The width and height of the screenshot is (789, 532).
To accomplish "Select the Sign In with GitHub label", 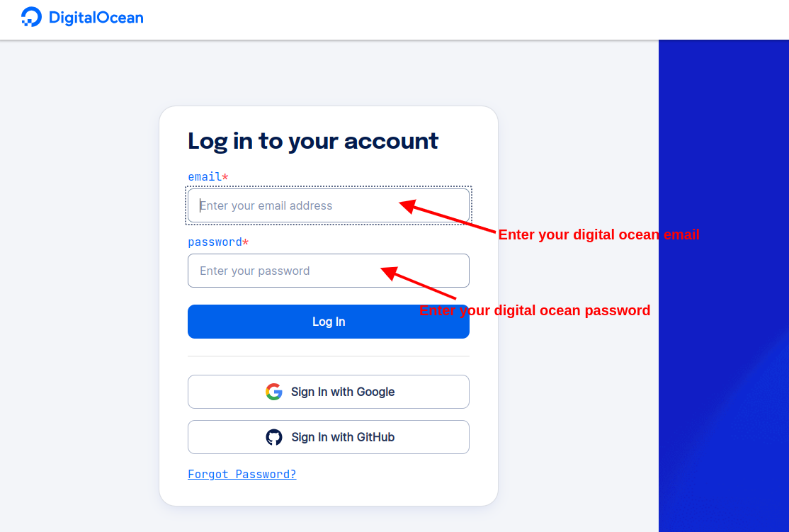I will point(343,437).
